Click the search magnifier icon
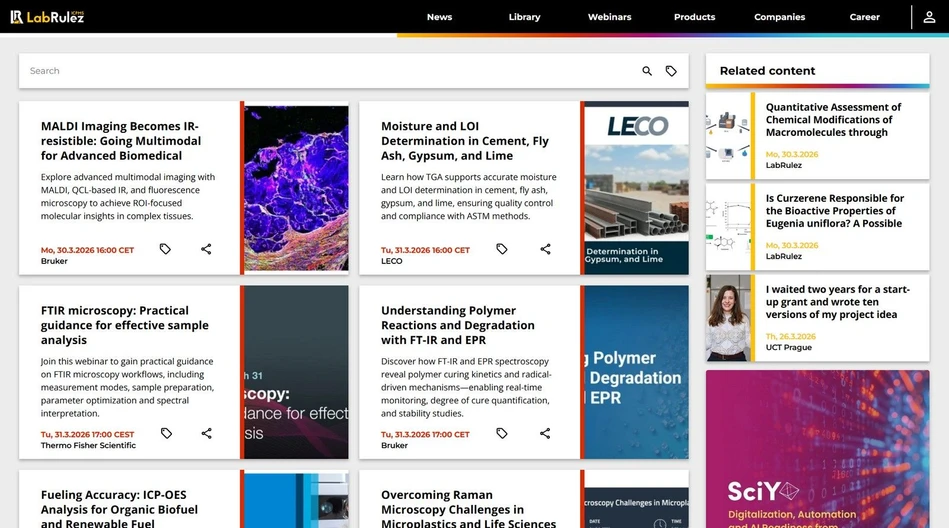Image resolution: width=949 pixels, height=528 pixels. [647, 71]
